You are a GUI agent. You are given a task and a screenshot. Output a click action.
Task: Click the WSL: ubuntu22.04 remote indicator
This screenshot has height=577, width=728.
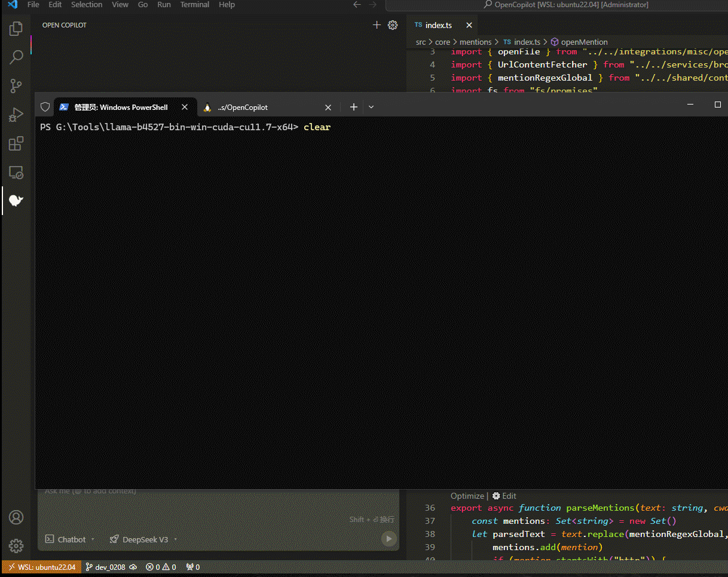tap(41, 567)
